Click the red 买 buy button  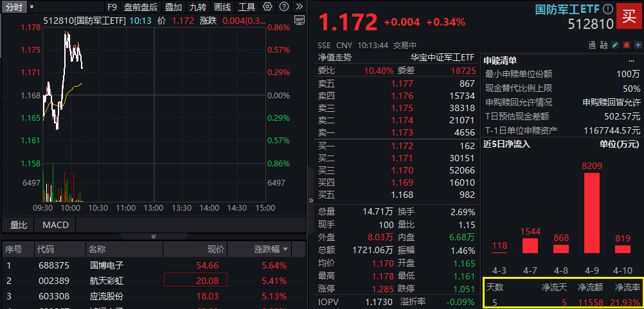click(629, 16)
